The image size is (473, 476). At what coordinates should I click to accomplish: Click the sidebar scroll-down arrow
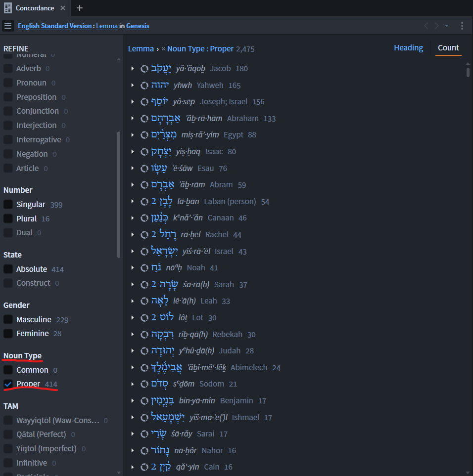(118, 473)
